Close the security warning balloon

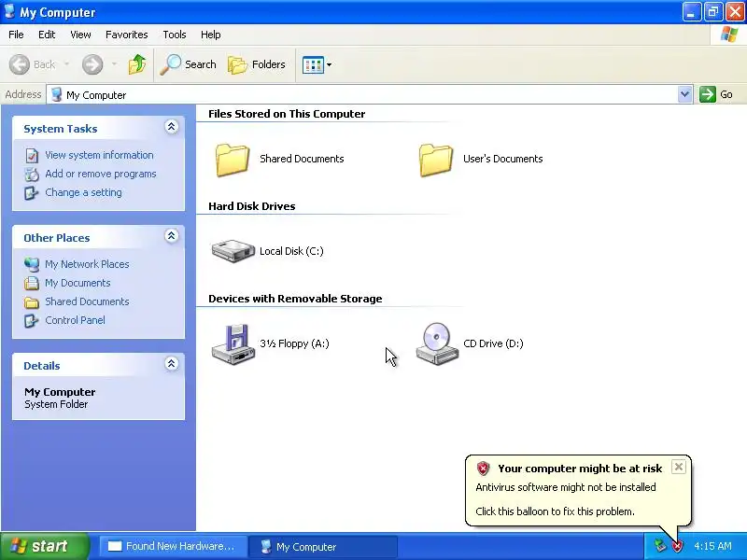click(x=679, y=467)
